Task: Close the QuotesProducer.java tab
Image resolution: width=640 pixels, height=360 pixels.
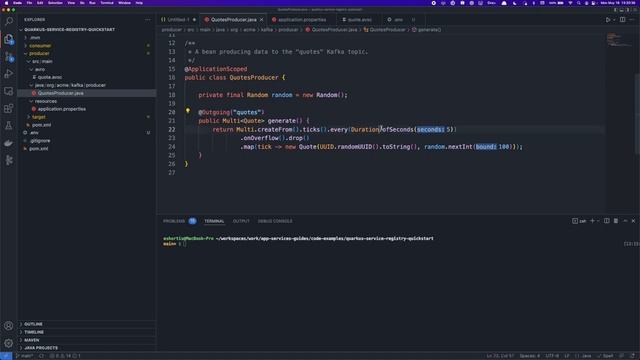Action: coord(262,20)
